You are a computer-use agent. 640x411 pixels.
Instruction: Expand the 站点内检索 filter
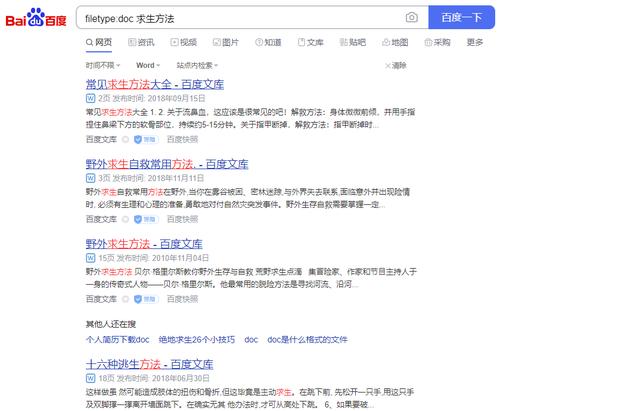tap(197, 65)
